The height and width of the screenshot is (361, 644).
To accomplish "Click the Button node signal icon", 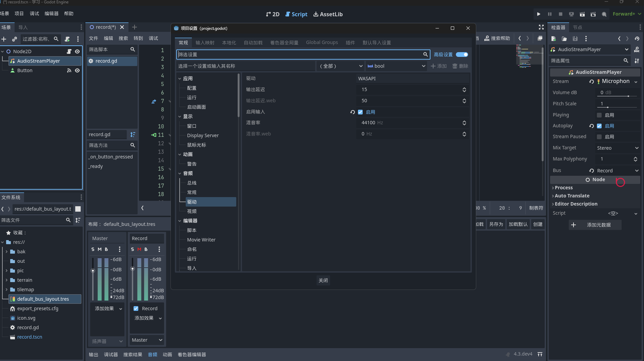I will pos(69,70).
